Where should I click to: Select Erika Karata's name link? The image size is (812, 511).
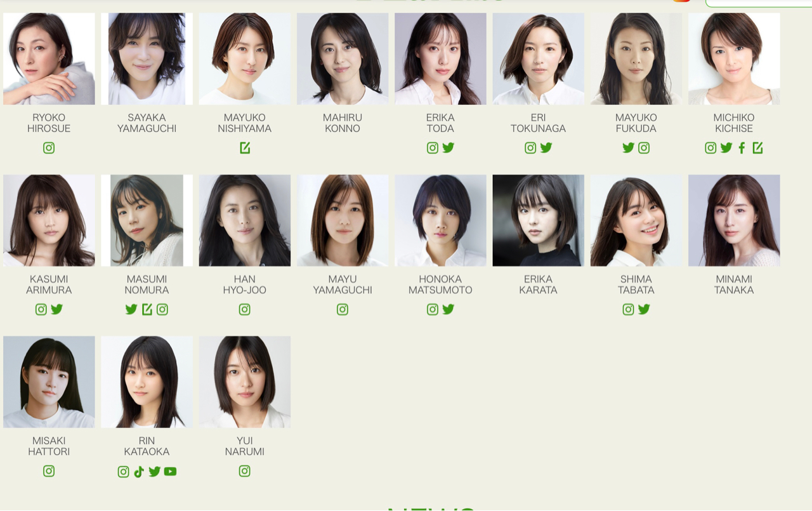coord(539,284)
